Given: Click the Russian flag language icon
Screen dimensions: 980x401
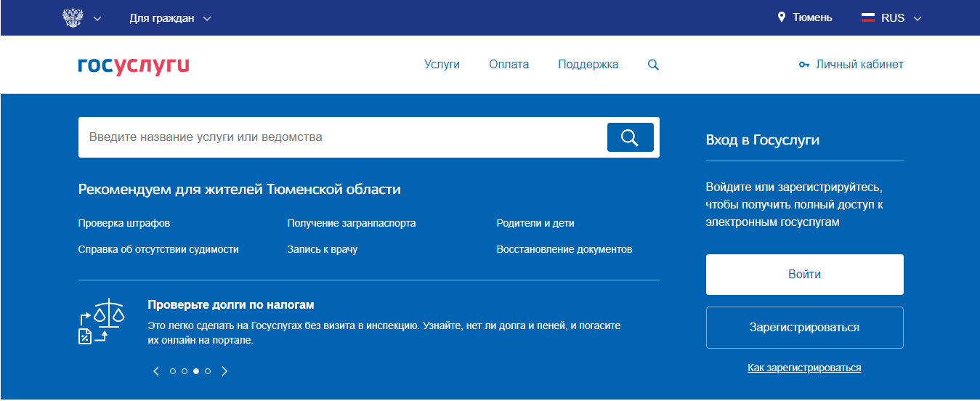Looking at the screenshot, I should (868, 17).
